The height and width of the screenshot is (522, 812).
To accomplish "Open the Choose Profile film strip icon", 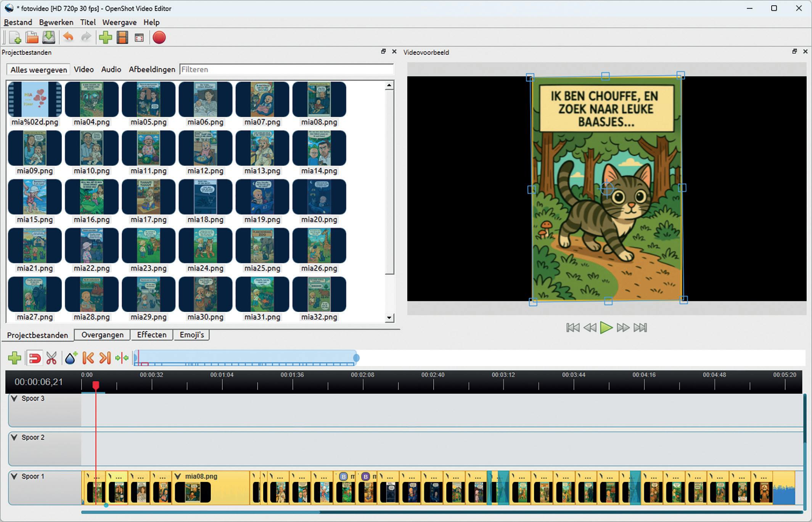I will pyautogui.click(x=122, y=38).
